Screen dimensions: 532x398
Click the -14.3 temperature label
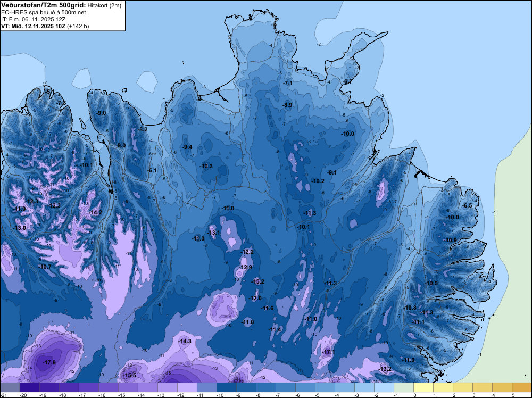[185, 341]
